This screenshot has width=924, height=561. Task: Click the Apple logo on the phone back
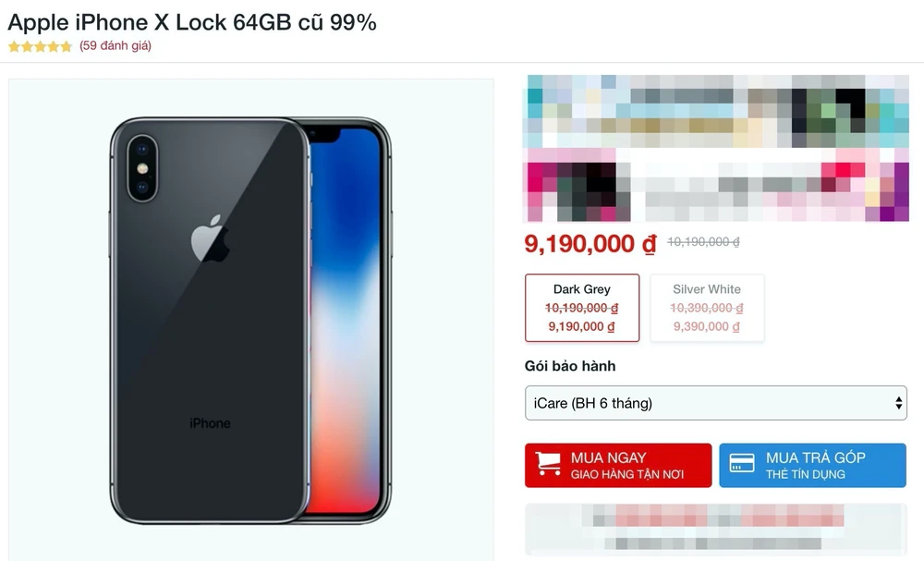[210, 238]
